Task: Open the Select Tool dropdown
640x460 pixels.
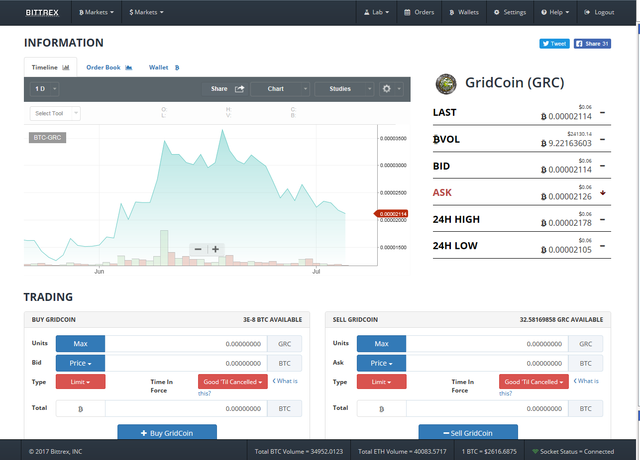Action: coord(55,113)
